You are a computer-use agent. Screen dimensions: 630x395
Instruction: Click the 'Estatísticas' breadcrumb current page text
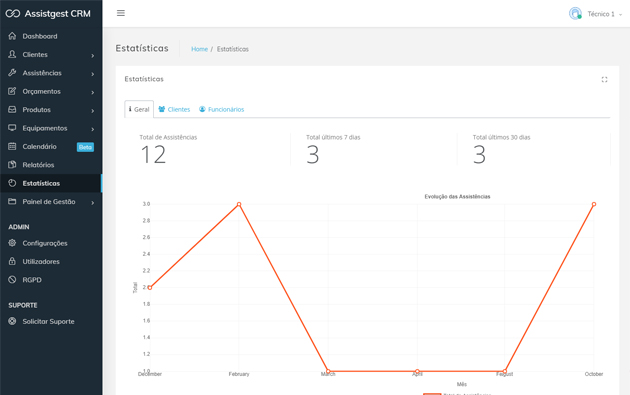tap(233, 49)
